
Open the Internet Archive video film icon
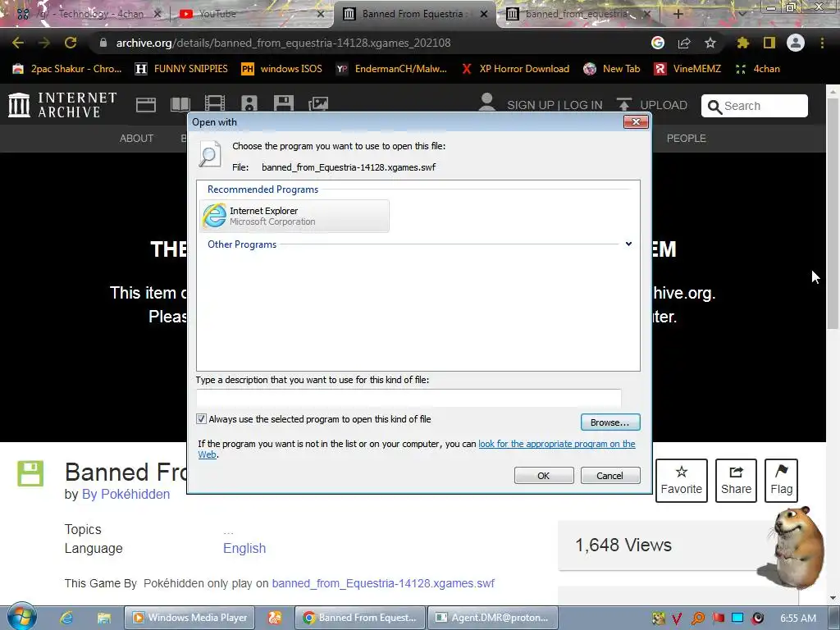pos(215,103)
